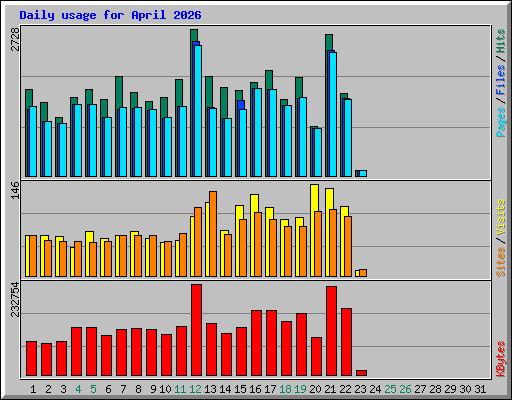This screenshot has width=512, height=400.
Task: Click day label 21 on the x-axis
Action: [330, 389]
